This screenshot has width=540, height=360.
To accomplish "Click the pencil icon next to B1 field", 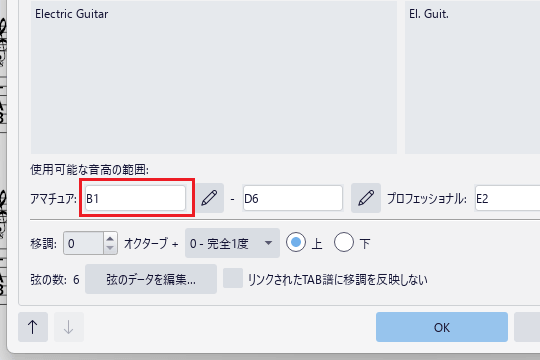I will (x=209, y=198).
